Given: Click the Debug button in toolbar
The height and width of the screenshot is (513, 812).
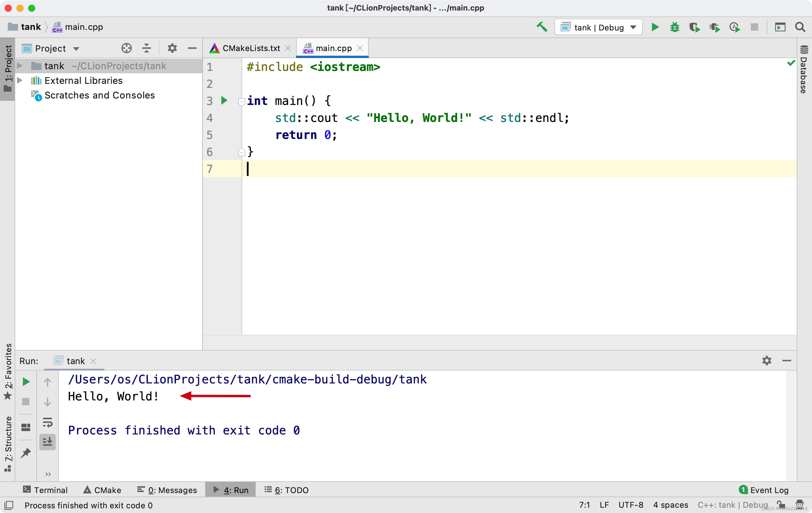Looking at the screenshot, I should [x=674, y=28].
